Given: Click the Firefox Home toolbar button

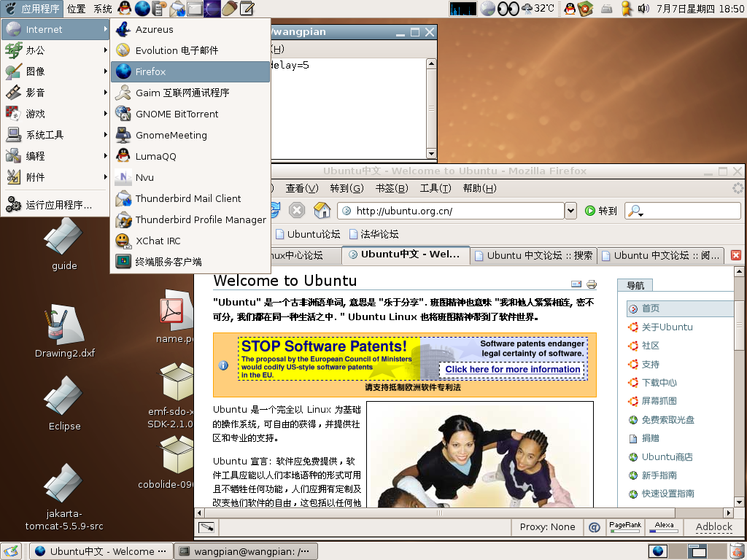Looking at the screenshot, I should [x=322, y=210].
